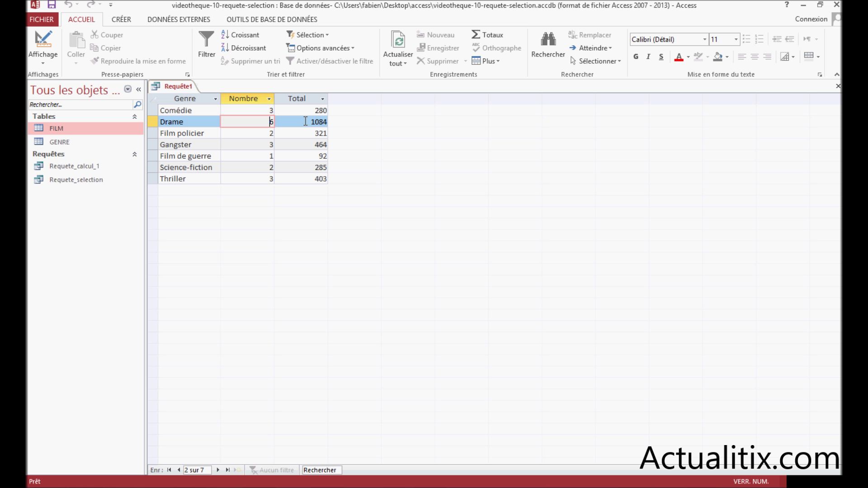
Task: Open background fill color bucket
Action: click(x=718, y=57)
